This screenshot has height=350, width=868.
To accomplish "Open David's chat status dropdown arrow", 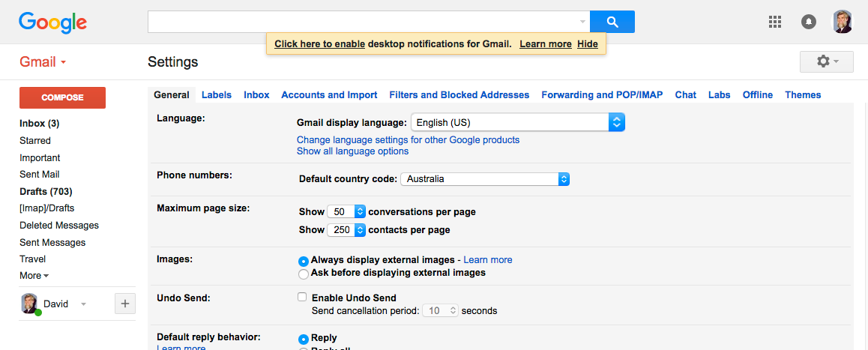I will coord(83,304).
